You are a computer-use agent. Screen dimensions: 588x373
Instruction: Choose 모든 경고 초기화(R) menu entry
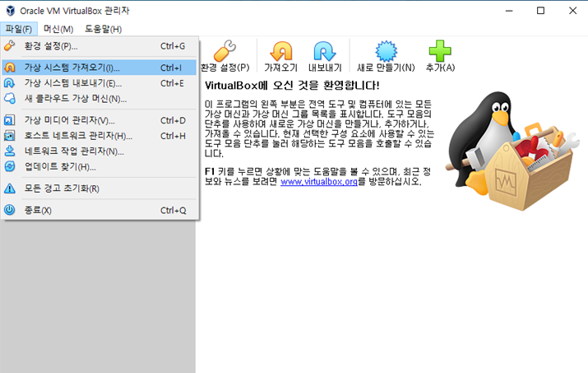pyautogui.click(x=99, y=189)
